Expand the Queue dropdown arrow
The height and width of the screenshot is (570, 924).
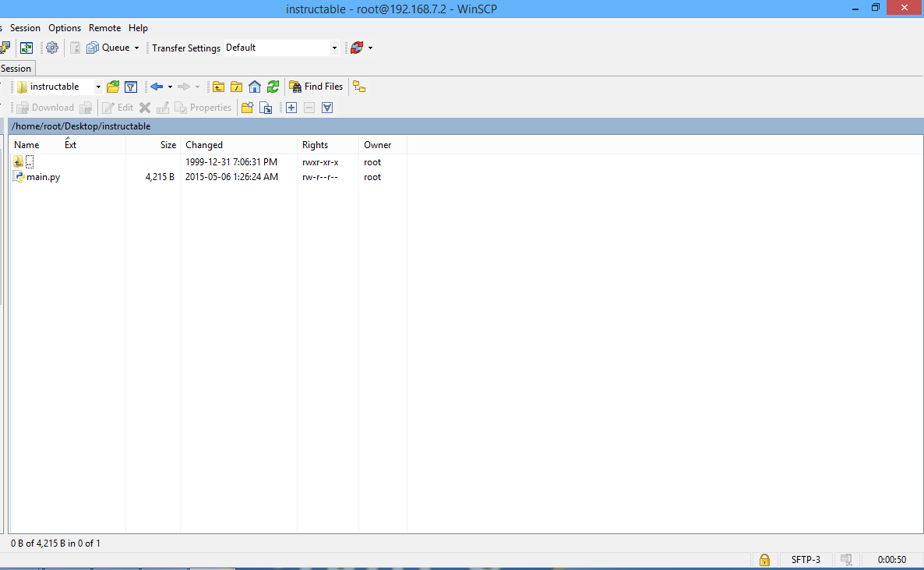[136, 48]
